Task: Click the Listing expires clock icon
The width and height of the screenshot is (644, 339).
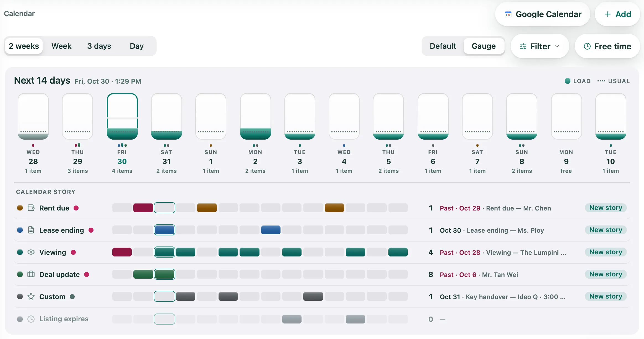Action: click(31, 319)
